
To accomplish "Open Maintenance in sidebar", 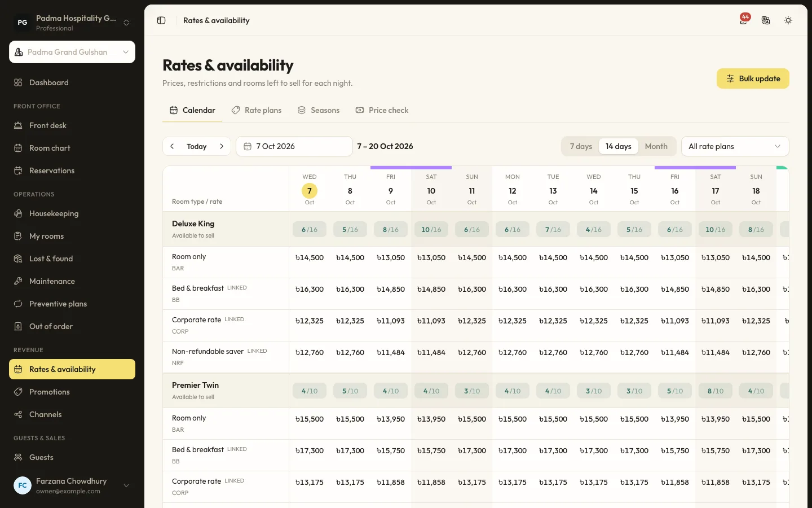I will point(72,281).
